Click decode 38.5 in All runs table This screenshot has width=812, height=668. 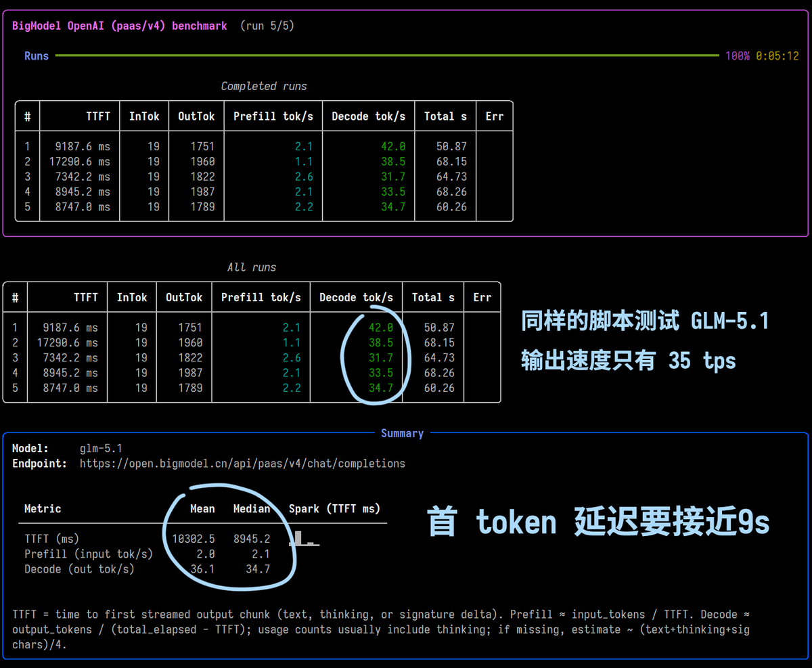tap(381, 343)
